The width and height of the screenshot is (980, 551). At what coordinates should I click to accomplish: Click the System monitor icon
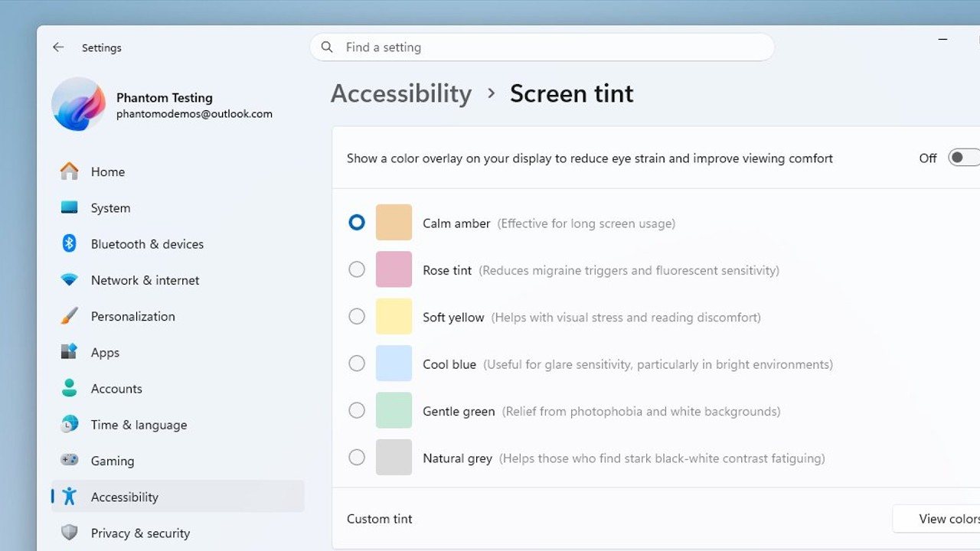[69, 207]
